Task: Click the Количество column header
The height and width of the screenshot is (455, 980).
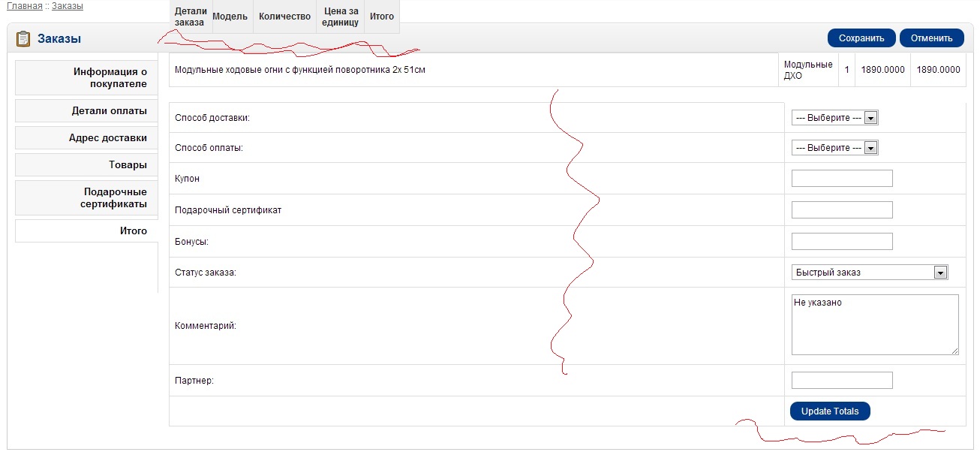Action: (284, 17)
